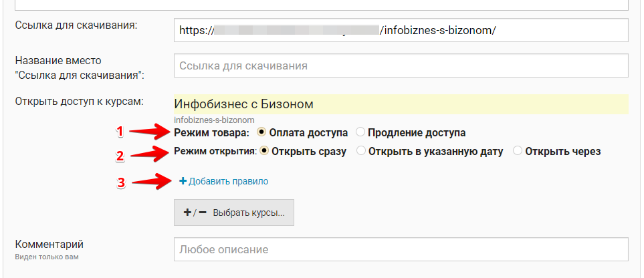Choose the "Продление доступа" product mode
Image resolution: width=644 pixels, height=278 pixels.
[x=361, y=132]
